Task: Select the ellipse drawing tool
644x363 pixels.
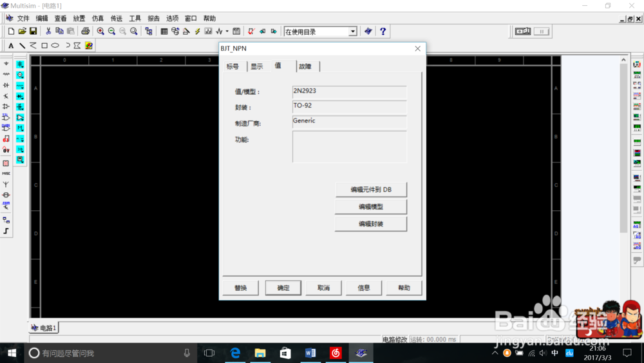Action: [x=55, y=46]
